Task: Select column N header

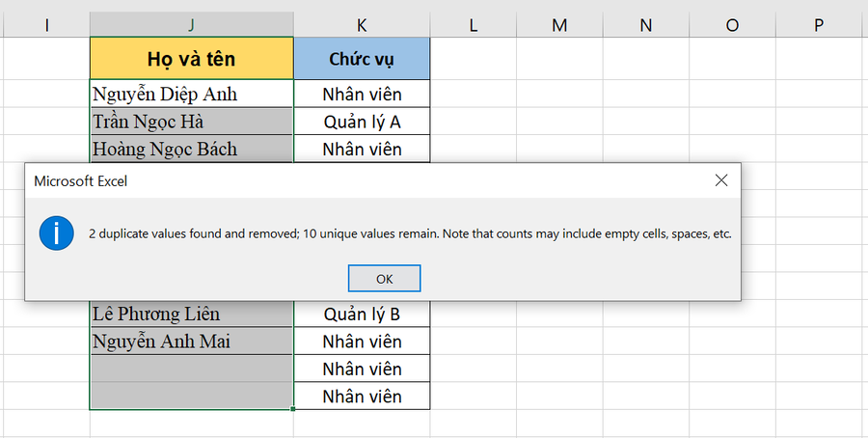Action: (x=646, y=25)
